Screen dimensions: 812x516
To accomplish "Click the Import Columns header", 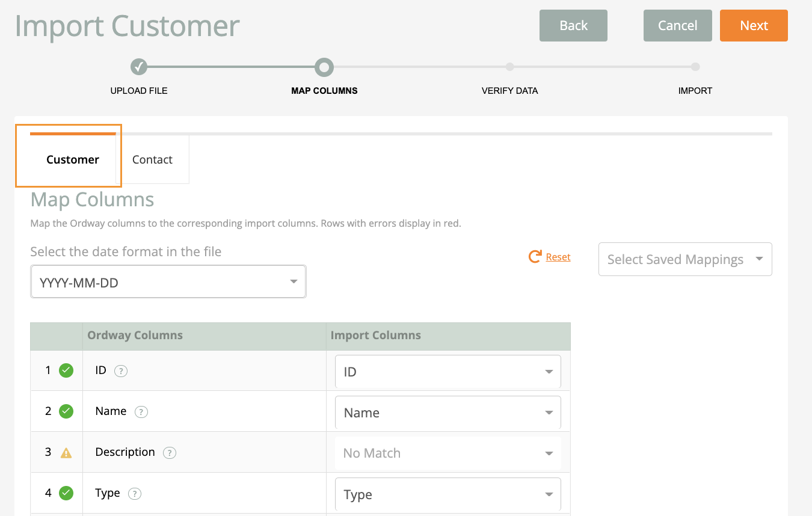I will (376, 336).
